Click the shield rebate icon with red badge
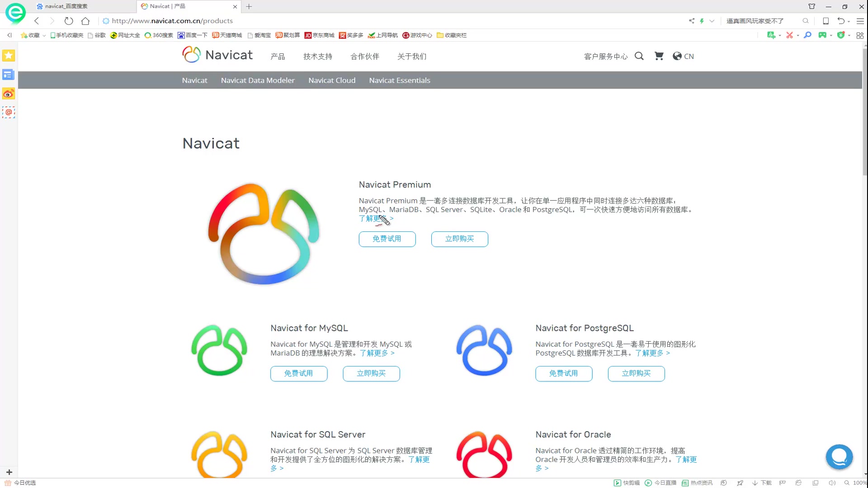The image size is (868, 488). tap(841, 35)
